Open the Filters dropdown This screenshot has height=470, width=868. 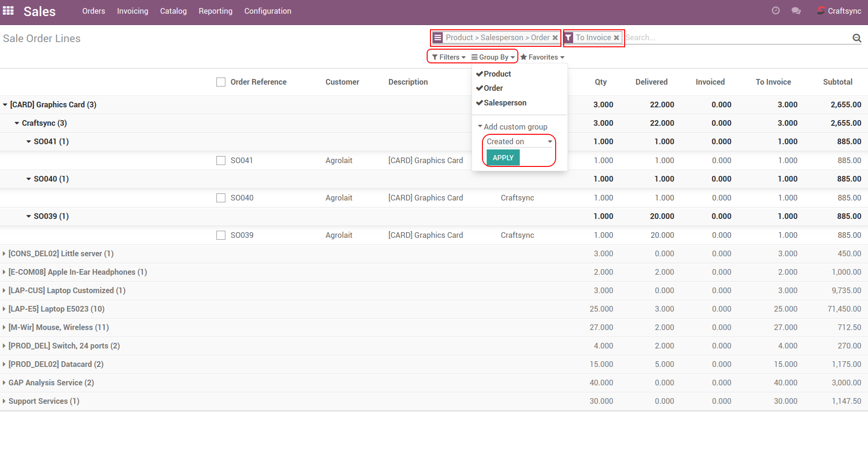(x=448, y=57)
